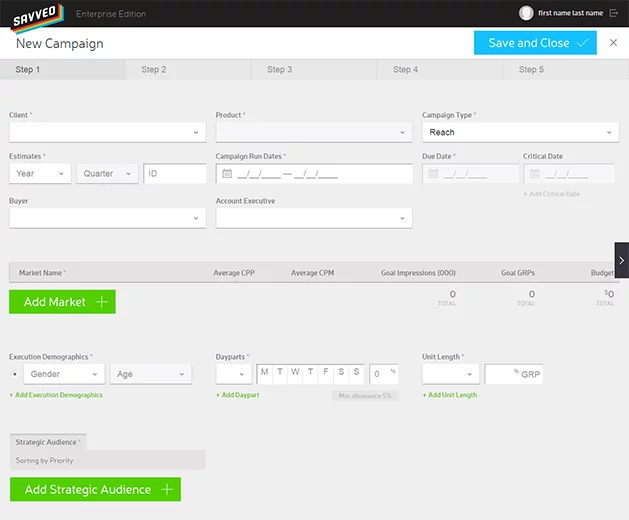Click Save and Close button
Screen dimensions: 629x520
[535, 43]
